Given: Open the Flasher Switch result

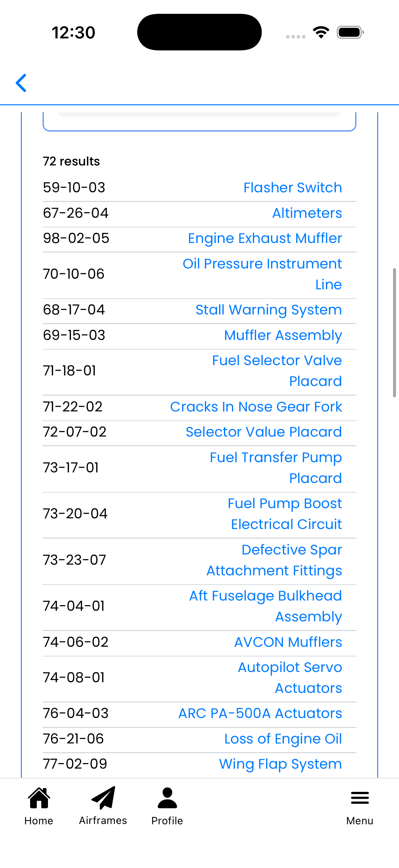Looking at the screenshot, I should point(292,187).
